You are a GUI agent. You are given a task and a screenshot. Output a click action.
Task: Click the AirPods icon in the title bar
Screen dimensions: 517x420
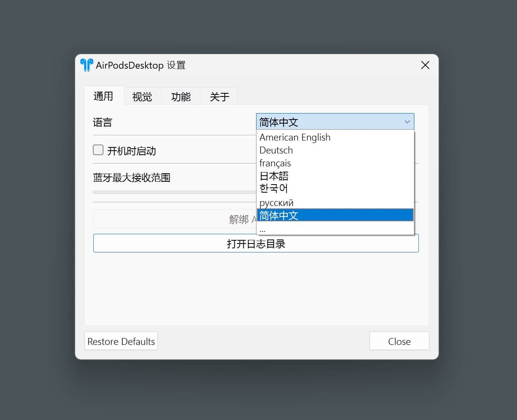(x=86, y=65)
